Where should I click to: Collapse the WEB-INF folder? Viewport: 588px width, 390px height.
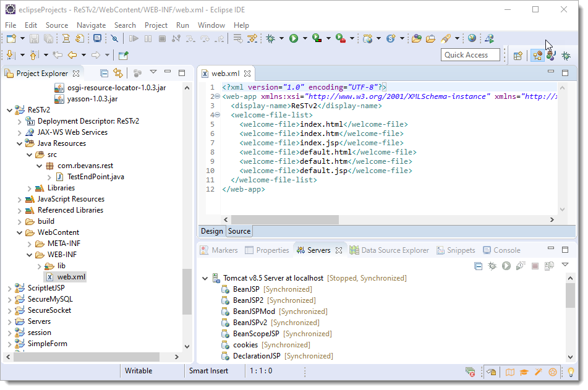point(29,255)
